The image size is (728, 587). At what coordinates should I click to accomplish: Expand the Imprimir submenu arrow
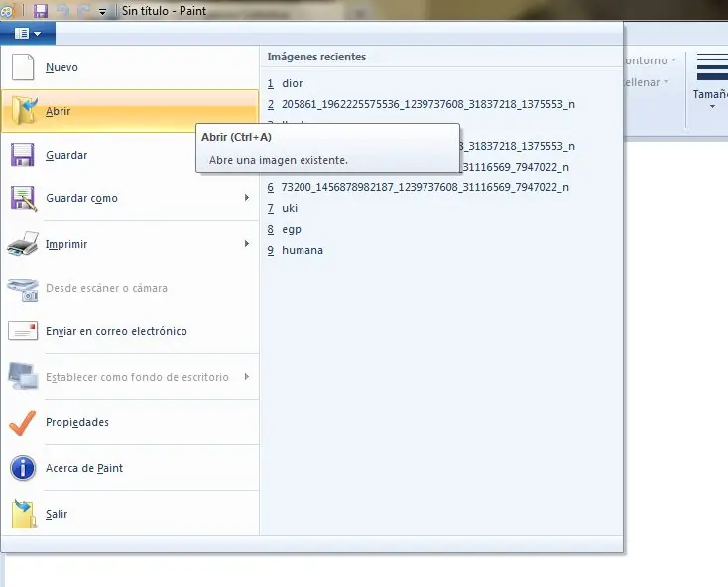tap(247, 244)
